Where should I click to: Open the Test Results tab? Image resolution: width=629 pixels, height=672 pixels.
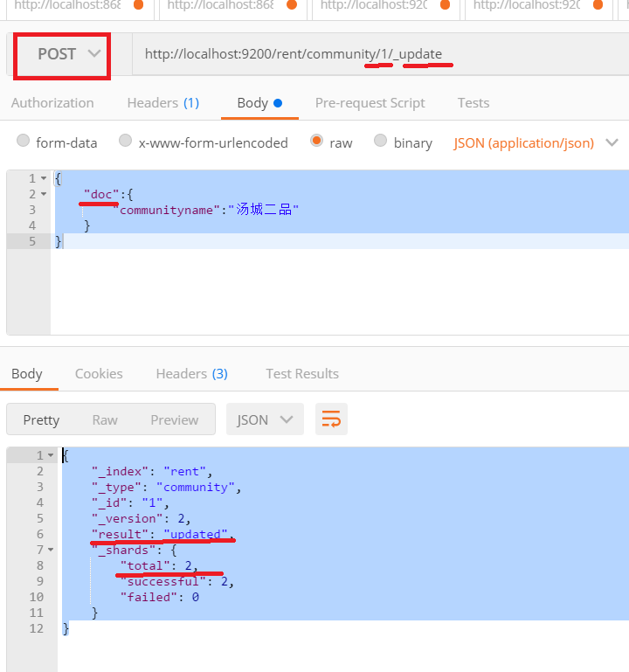point(302,374)
